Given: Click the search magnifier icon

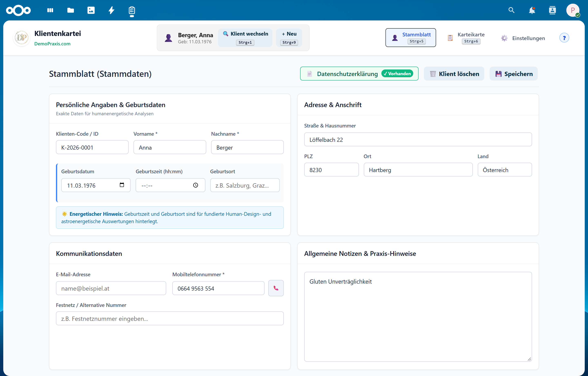Looking at the screenshot, I should [511, 10].
